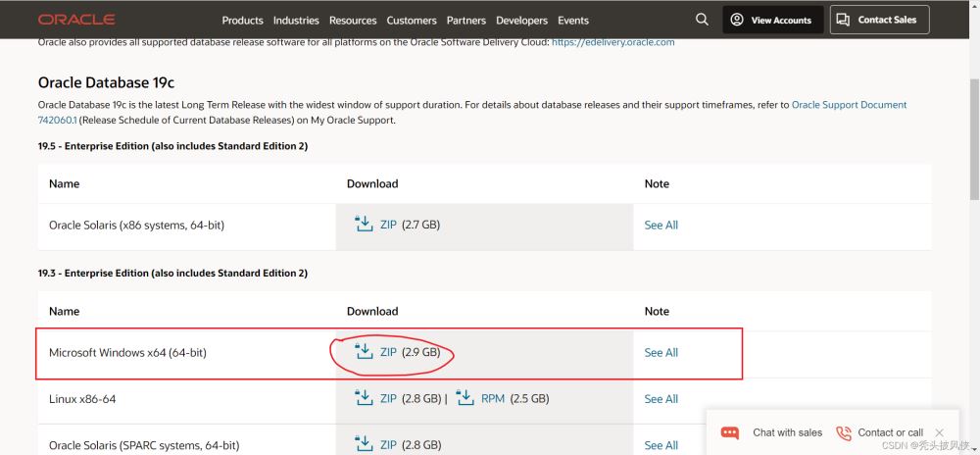Open Oracle Support Document link

[849, 105]
